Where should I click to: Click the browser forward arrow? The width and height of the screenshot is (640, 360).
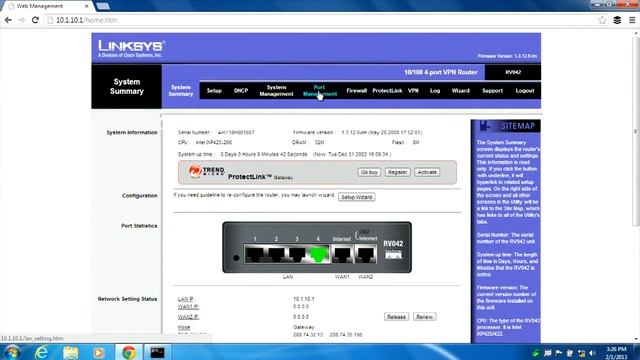[22, 20]
